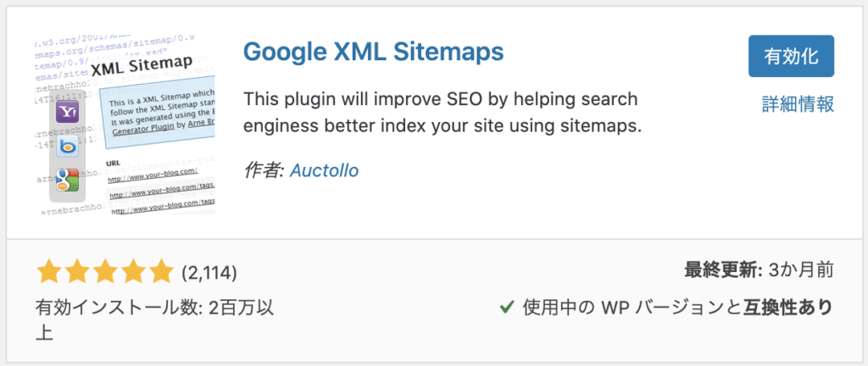Click the 互換性あり compatibility text
The image size is (868, 366).
tap(789, 307)
